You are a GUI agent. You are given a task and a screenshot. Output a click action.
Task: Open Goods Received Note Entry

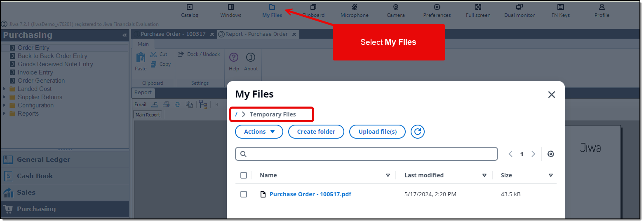point(55,64)
